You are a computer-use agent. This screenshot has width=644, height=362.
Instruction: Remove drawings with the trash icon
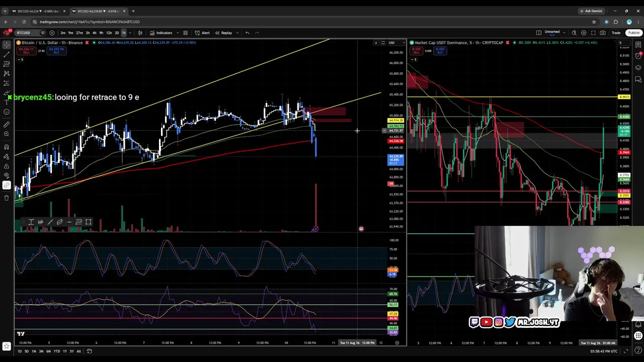tap(7, 198)
